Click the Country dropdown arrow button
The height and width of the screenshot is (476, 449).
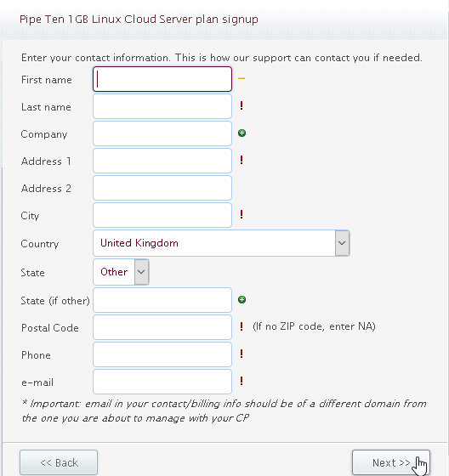click(342, 243)
